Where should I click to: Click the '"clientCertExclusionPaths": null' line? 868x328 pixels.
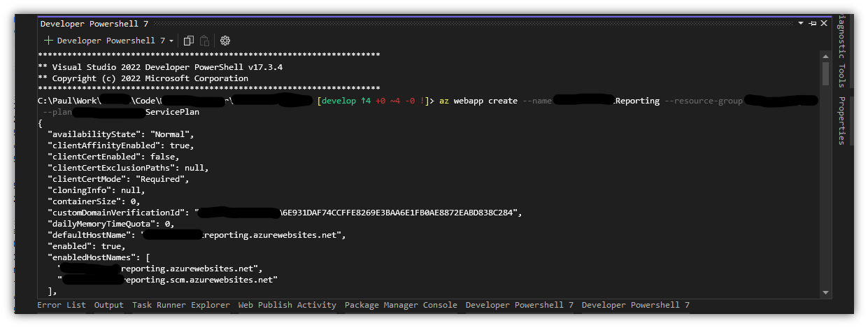pos(127,168)
